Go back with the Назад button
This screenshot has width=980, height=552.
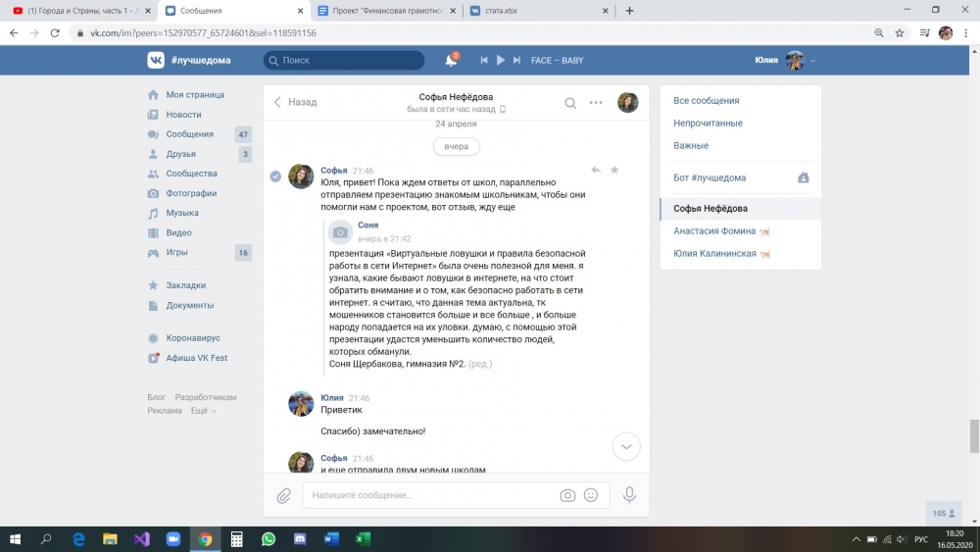[295, 102]
